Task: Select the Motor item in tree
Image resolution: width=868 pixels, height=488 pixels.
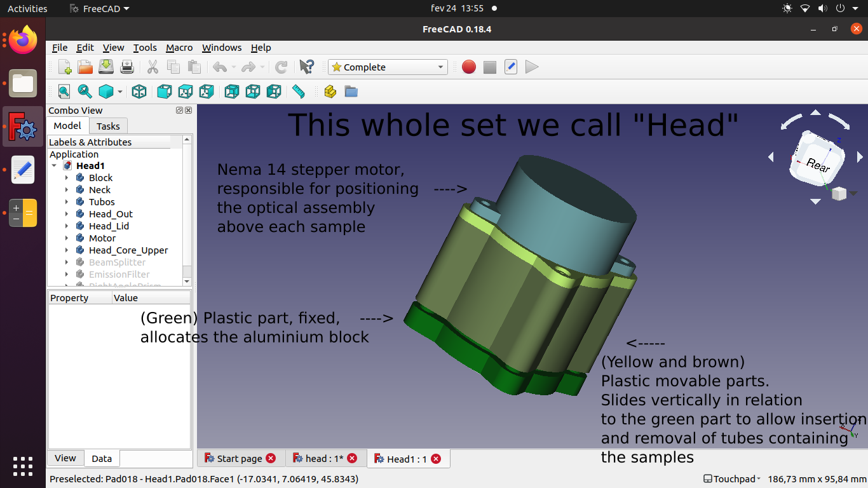Action: (x=102, y=238)
